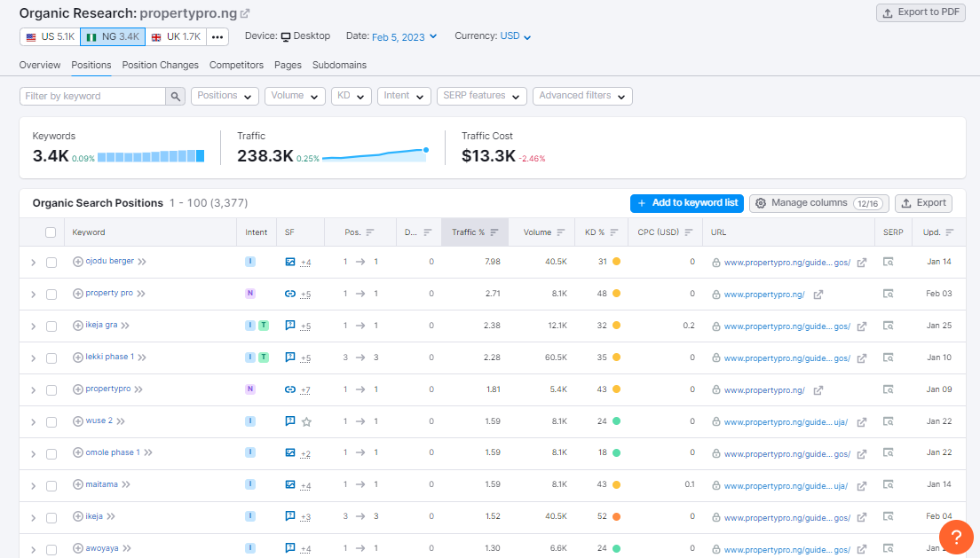
Task: Open the external link icon beside propertypro.ng title
Action: tap(246, 14)
